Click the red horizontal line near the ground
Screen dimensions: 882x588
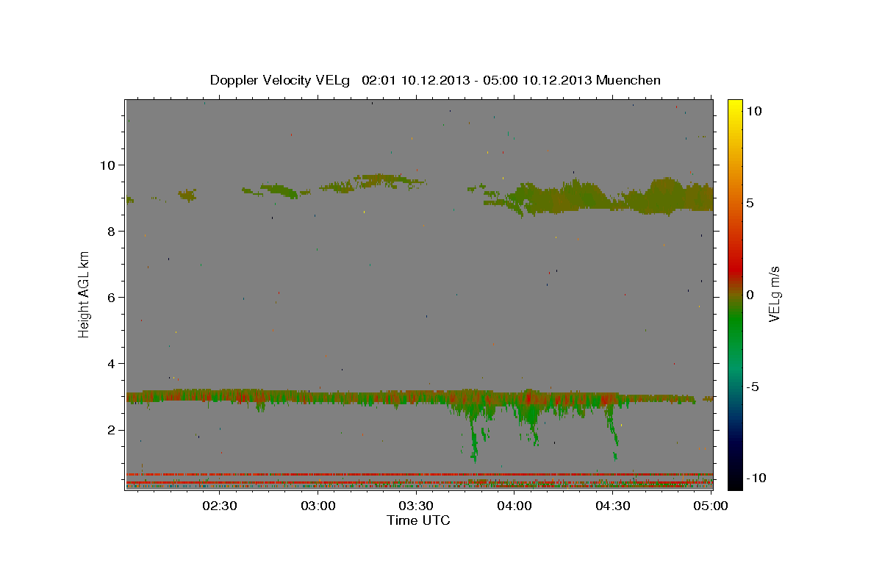point(419,474)
